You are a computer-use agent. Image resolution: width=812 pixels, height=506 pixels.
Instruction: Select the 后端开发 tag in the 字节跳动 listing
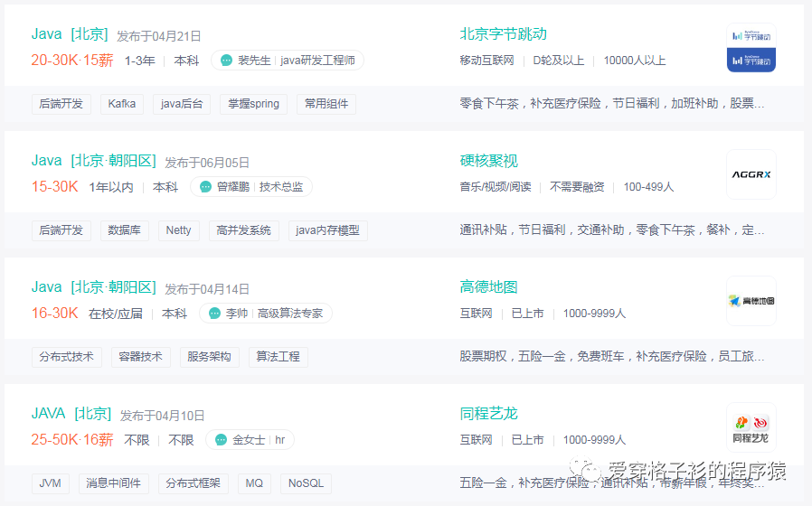pos(61,104)
